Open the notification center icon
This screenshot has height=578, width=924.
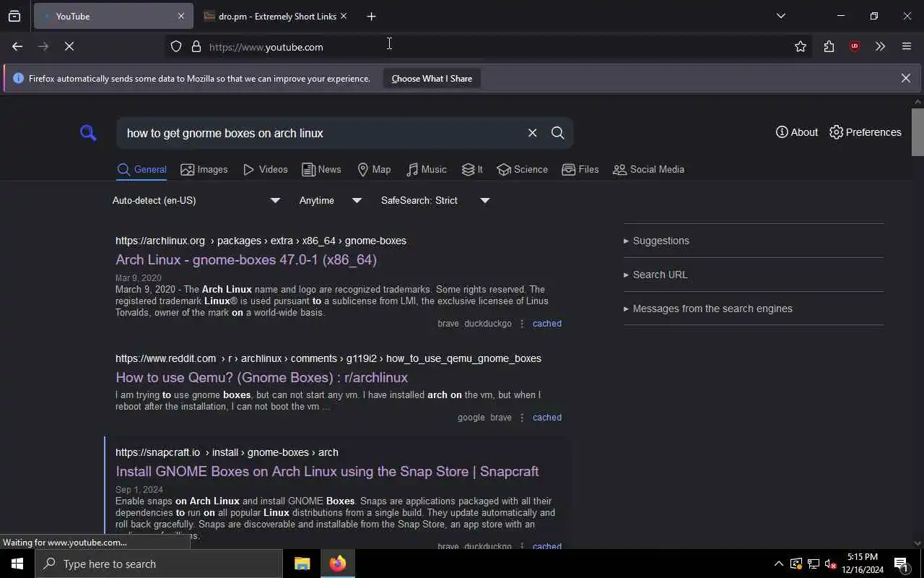pos(901,564)
